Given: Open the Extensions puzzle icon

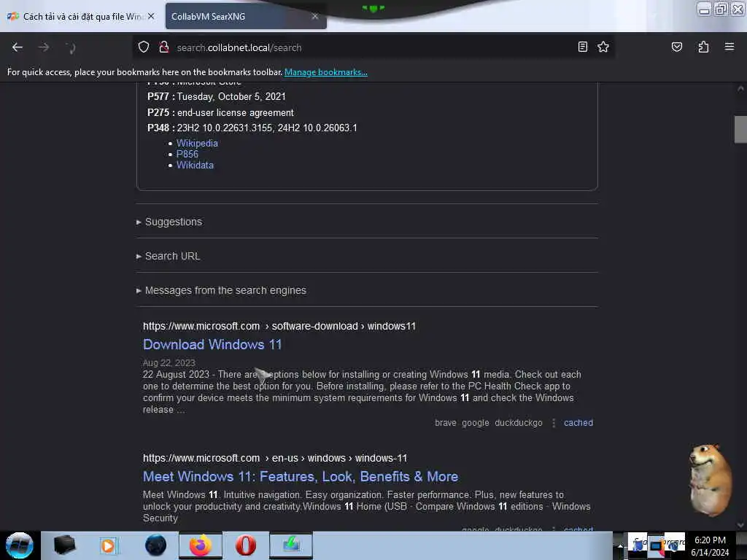Looking at the screenshot, I should [703, 47].
